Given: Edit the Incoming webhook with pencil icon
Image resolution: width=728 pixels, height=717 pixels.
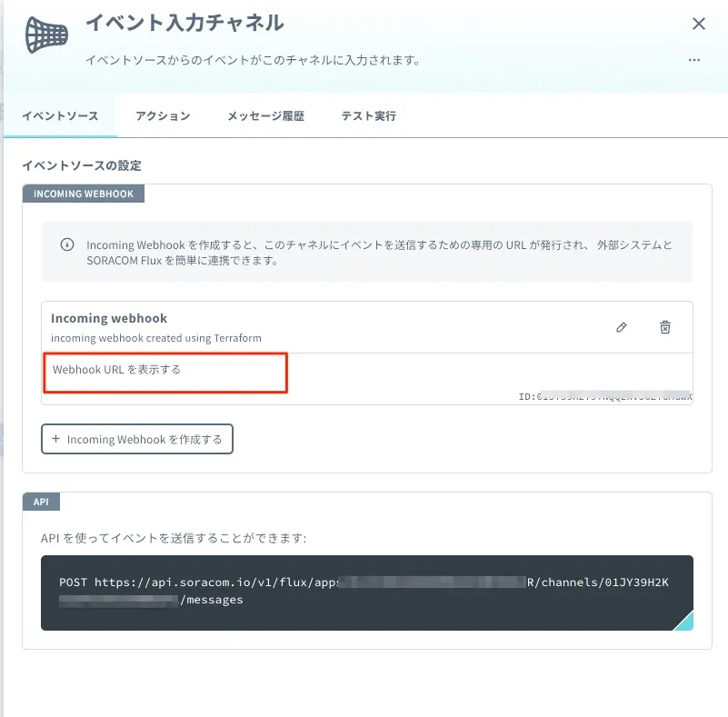Looking at the screenshot, I should [x=622, y=327].
